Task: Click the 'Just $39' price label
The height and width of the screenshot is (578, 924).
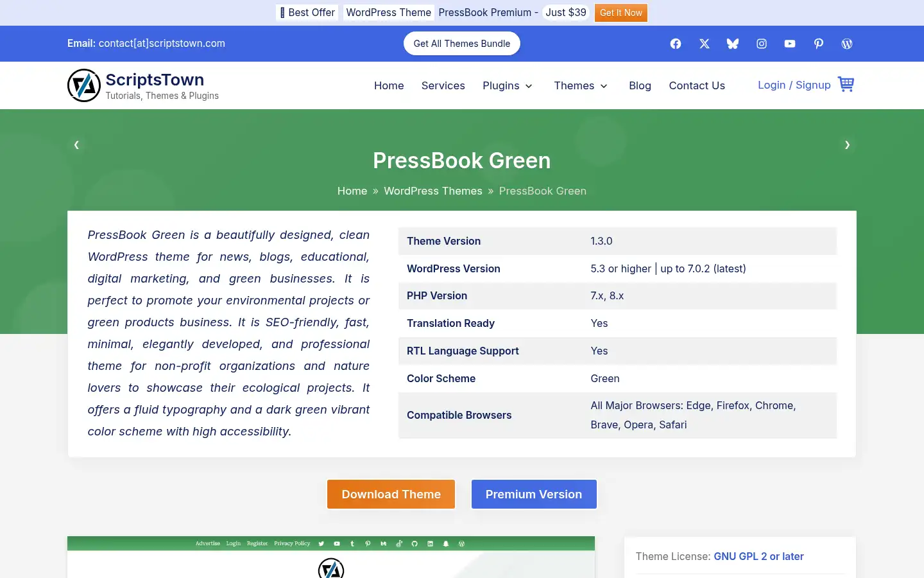Action: point(566,12)
